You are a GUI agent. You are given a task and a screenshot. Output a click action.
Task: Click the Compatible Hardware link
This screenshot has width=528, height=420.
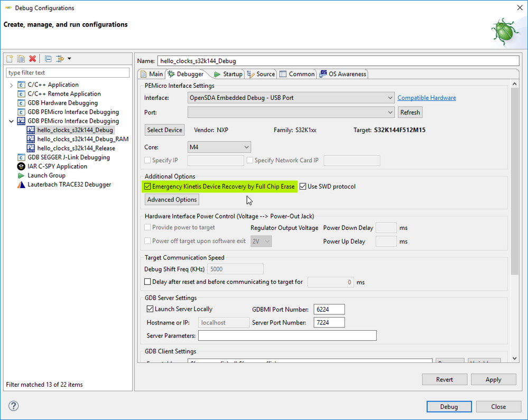point(427,98)
